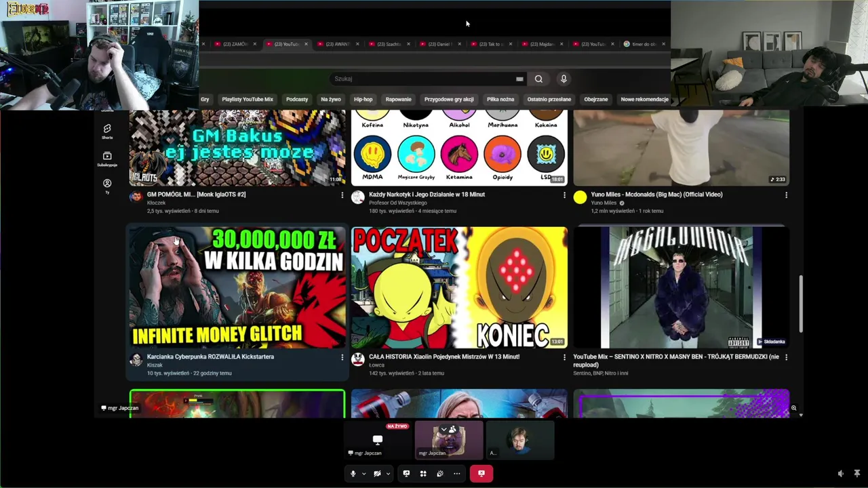This screenshot has width=868, height=488.
Task: Click the zoom magnifier icon over the stream
Action: coord(793,408)
